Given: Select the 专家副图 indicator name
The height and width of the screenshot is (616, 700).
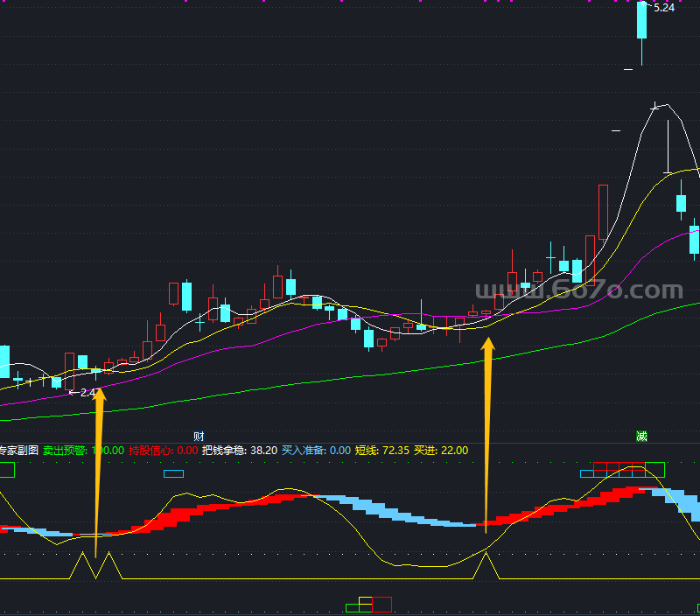Looking at the screenshot, I should [17, 451].
